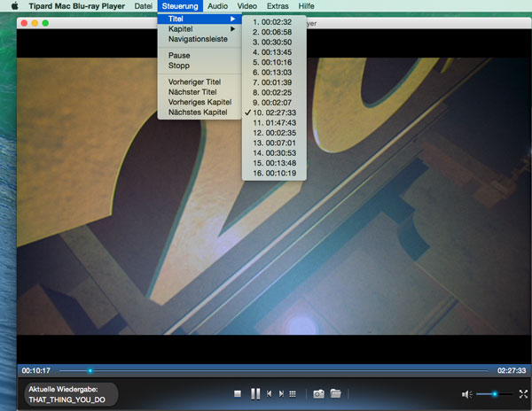The height and width of the screenshot is (411, 532).
Task: Click the progress bar position handle
Action: (90, 370)
